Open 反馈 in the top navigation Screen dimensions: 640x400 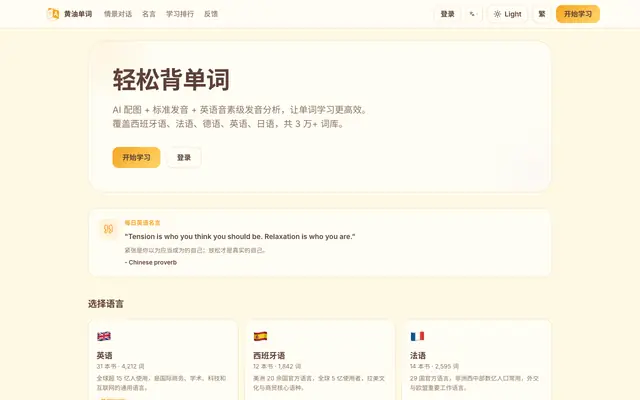point(211,14)
